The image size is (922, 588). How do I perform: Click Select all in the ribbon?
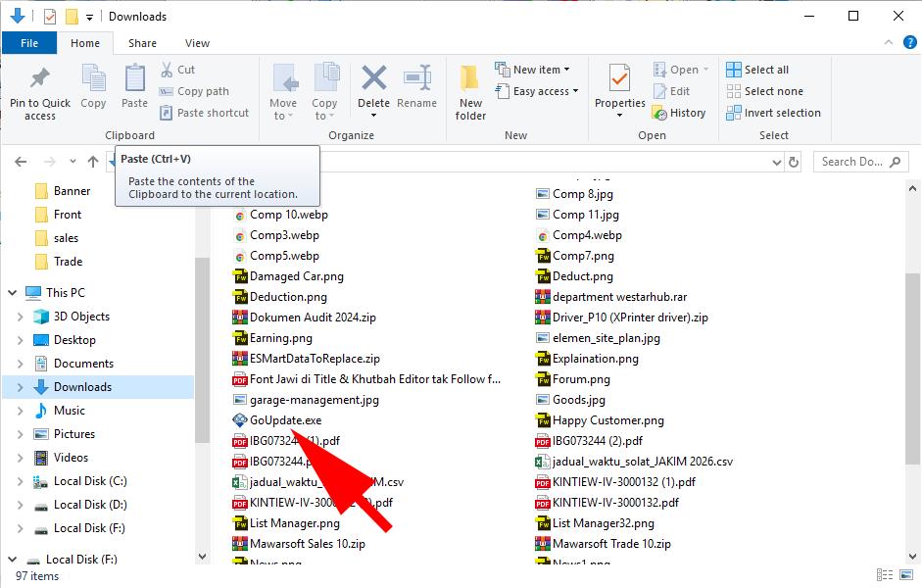coord(757,70)
